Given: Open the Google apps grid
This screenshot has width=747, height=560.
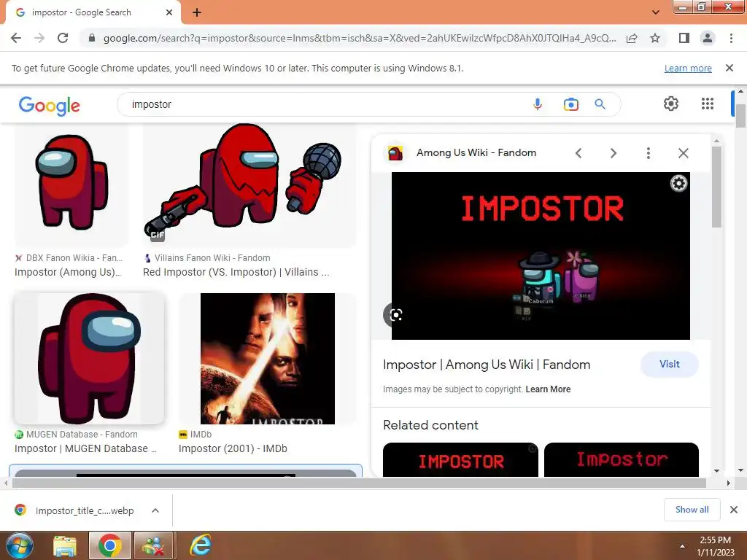Looking at the screenshot, I should tap(708, 104).
